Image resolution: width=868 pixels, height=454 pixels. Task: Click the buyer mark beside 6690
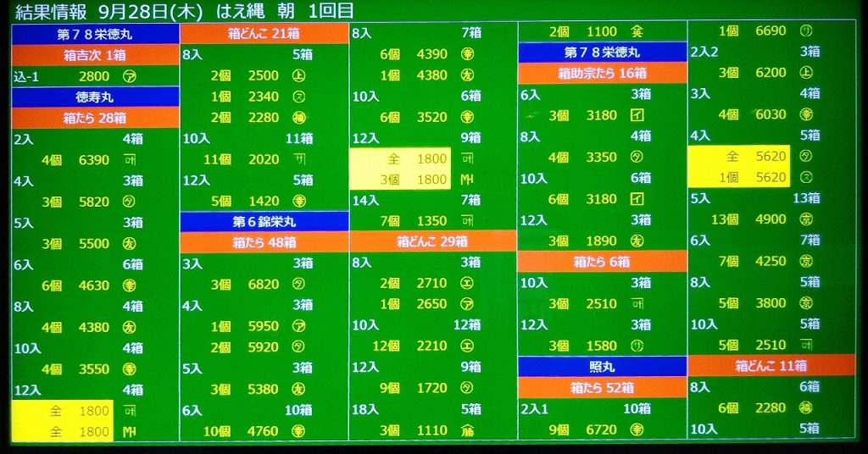[806, 30]
